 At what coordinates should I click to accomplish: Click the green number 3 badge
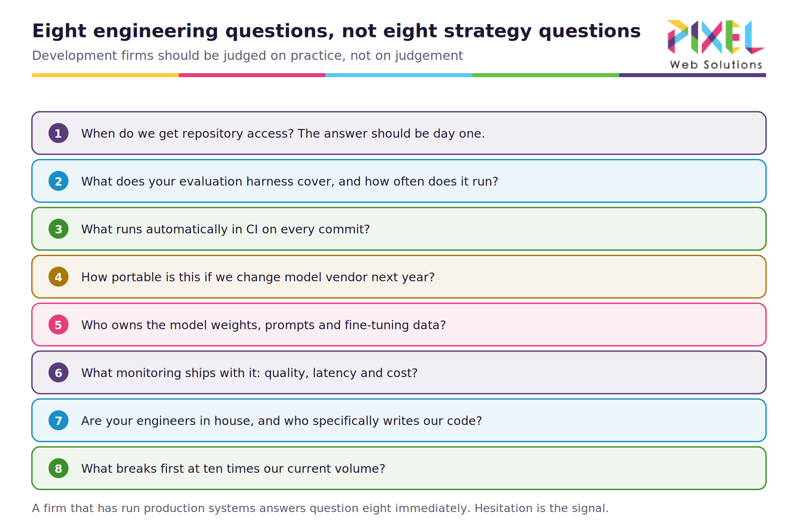pyautogui.click(x=59, y=229)
